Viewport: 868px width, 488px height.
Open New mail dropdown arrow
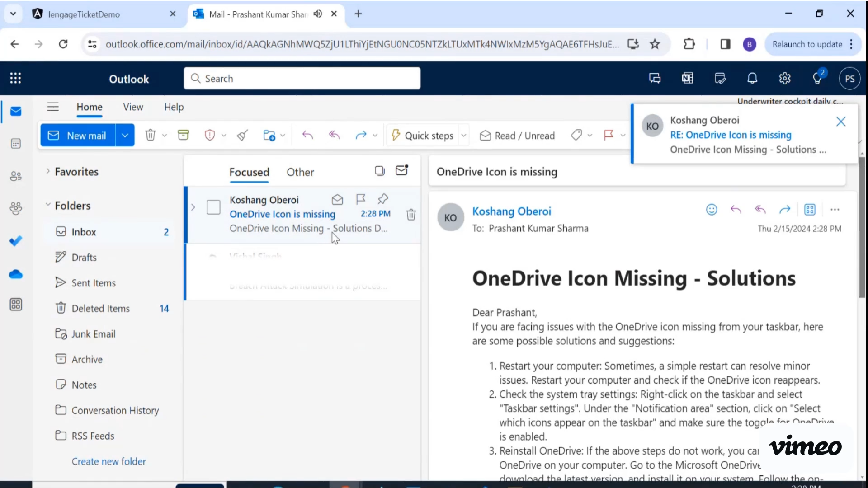[125, 135]
